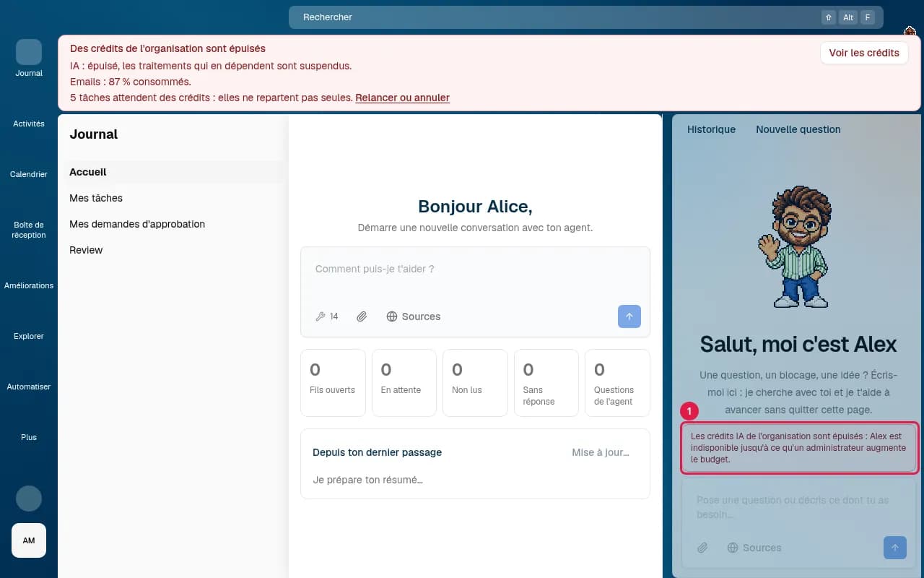The image size is (924, 578).
Task: Open the tools wrench showing 14
Action: [327, 316]
